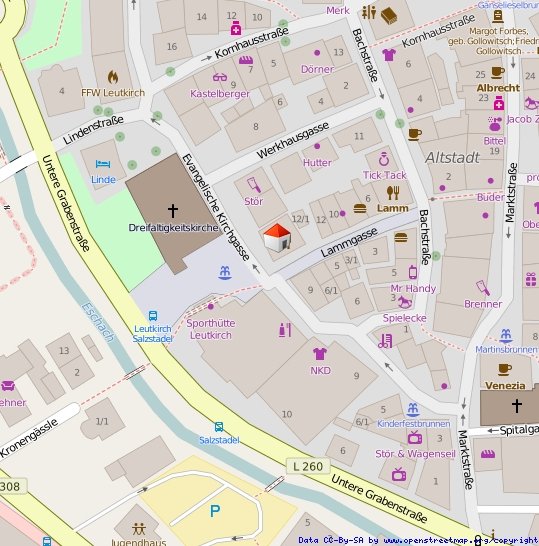This screenshot has height=546, width=539.
Task: Click the Mr Handy mobile phone icon
Action: pyautogui.click(x=413, y=272)
